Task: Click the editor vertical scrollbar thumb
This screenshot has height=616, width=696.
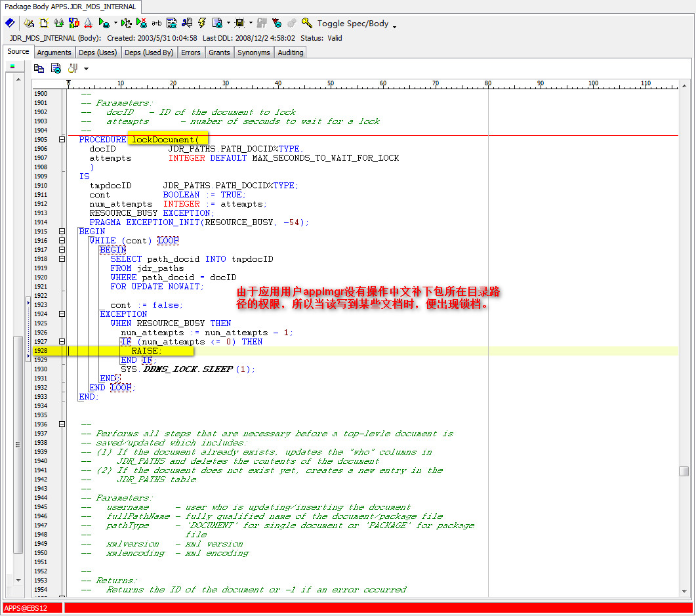Action: click(x=684, y=471)
